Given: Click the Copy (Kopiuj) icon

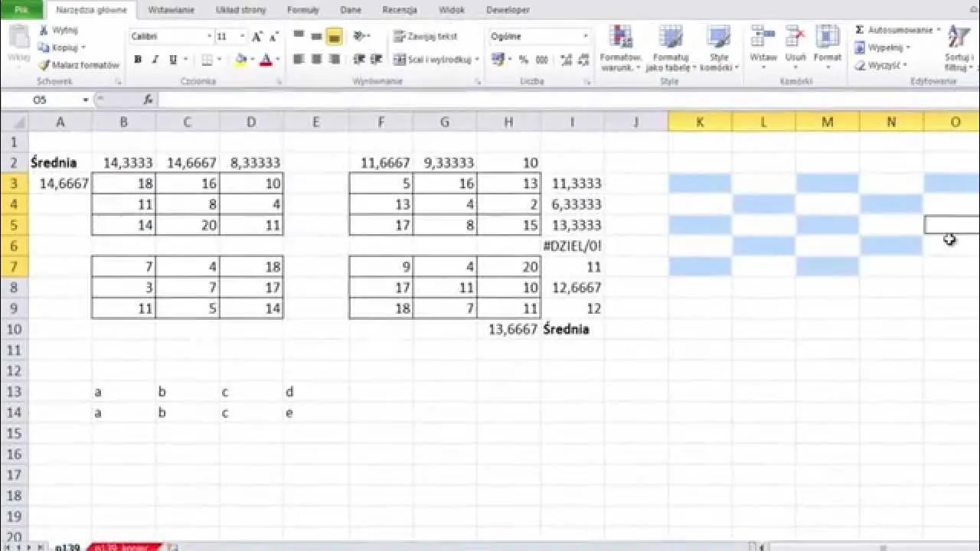Looking at the screenshot, I should click(x=44, y=47).
